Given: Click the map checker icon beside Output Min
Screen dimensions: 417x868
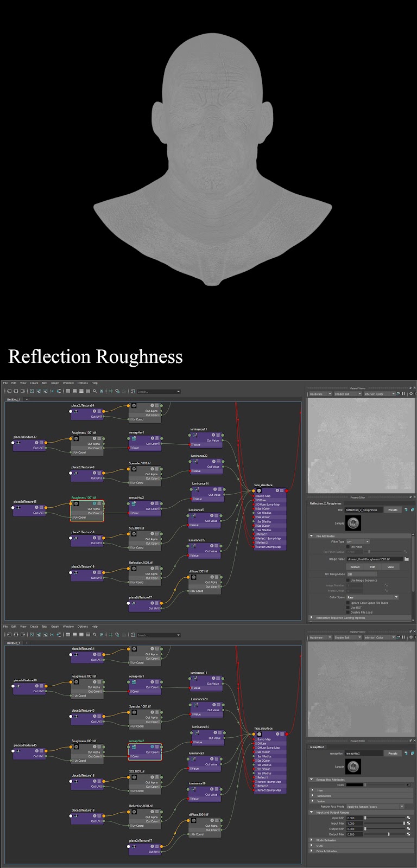Looking at the screenshot, I should click(408, 829).
